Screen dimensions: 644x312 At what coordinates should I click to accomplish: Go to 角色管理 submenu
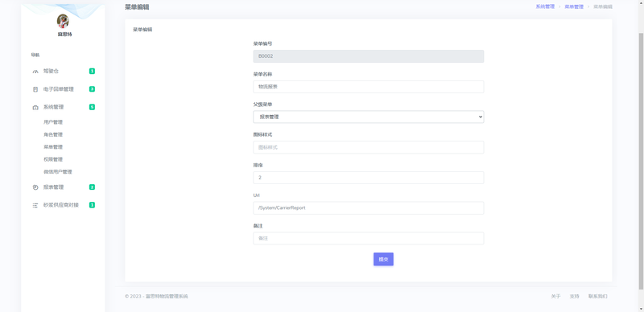coord(53,134)
